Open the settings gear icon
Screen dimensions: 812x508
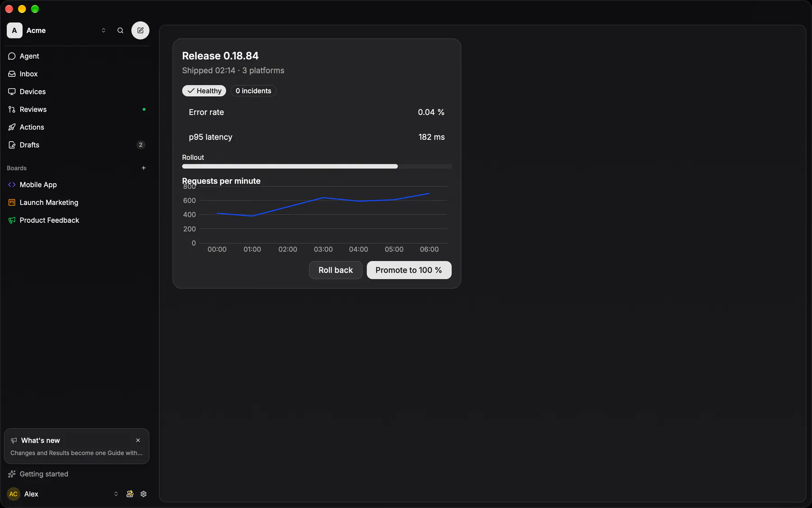coord(143,494)
